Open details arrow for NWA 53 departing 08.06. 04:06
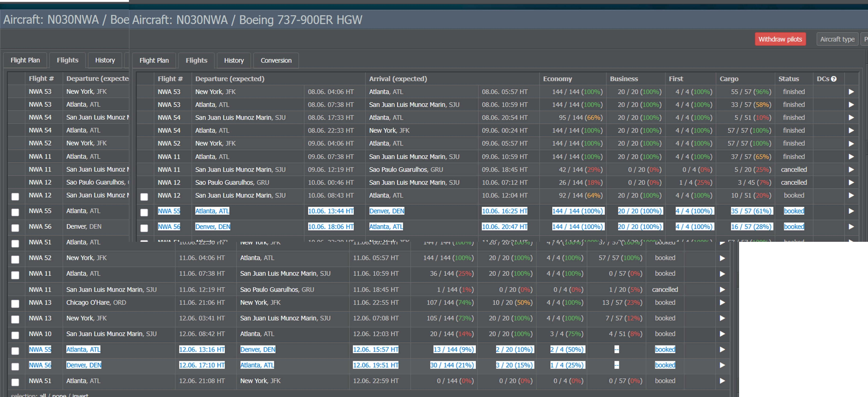868x397 pixels. pos(851,92)
